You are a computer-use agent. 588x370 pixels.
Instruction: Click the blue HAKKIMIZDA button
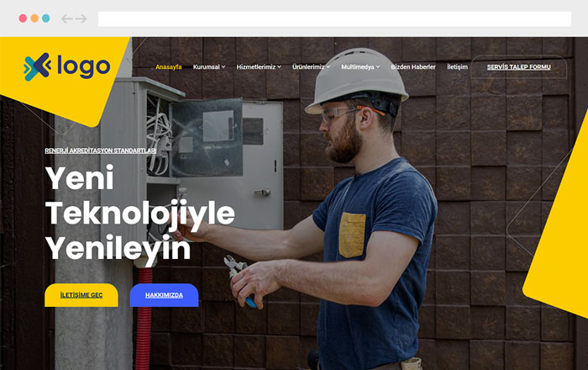(x=164, y=295)
